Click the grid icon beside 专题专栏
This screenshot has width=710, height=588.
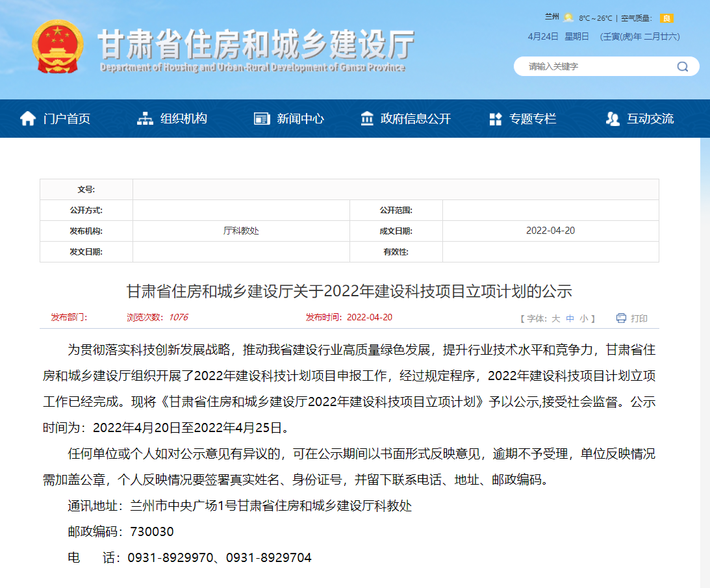click(496, 119)
